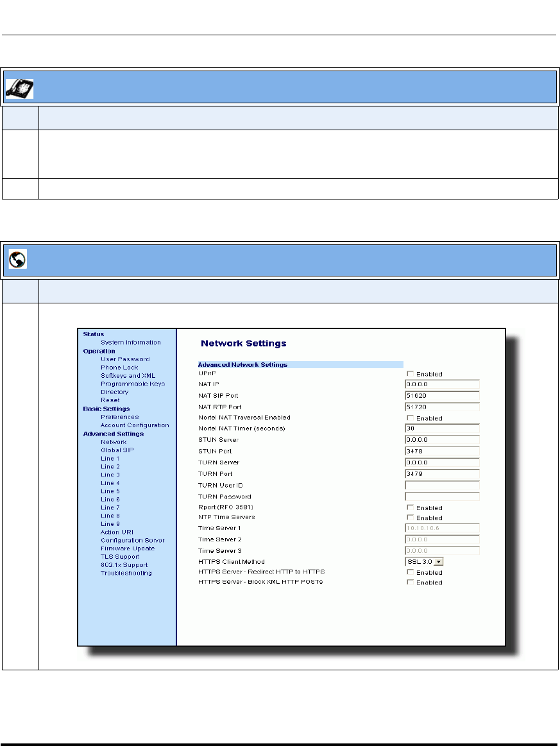
Task: Click the Nortel NAT Timer field
Action: 442,428
